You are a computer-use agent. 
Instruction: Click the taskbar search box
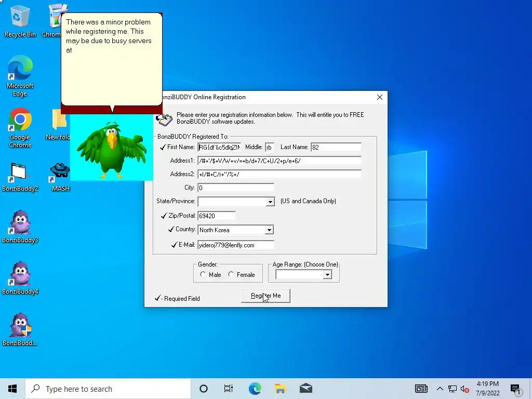108,389
